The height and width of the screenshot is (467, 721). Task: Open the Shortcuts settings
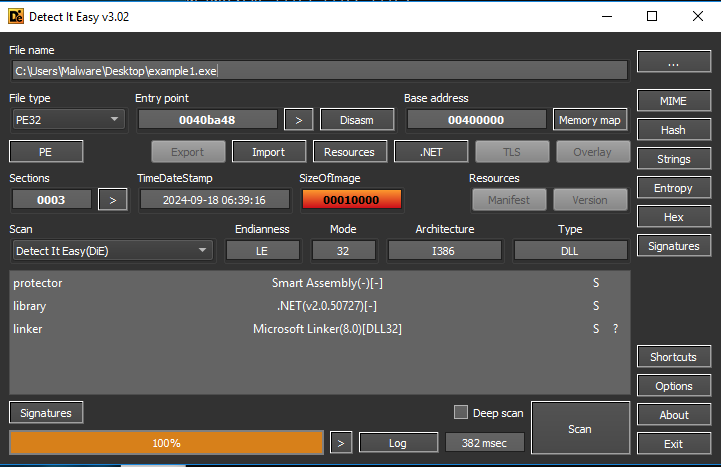coord(674,357)
